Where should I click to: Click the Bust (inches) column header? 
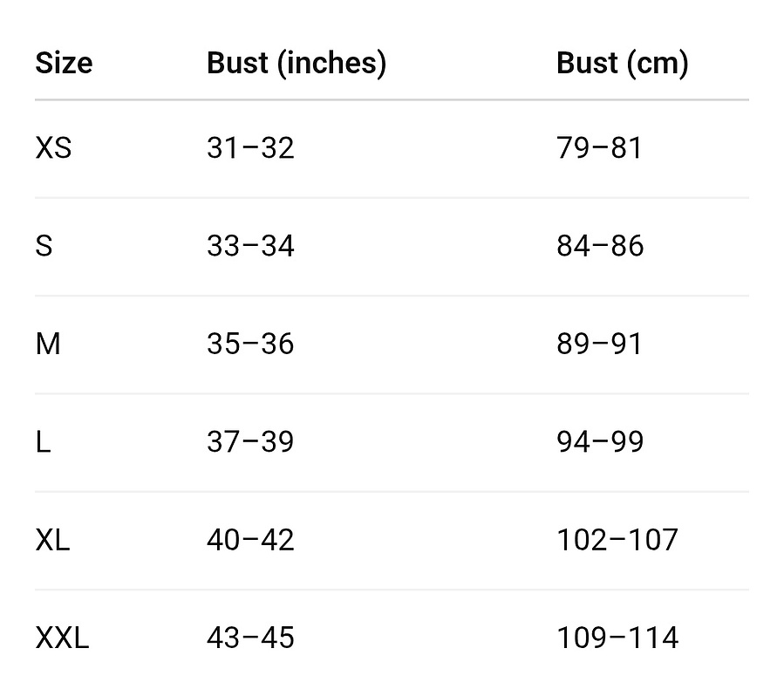297,64
